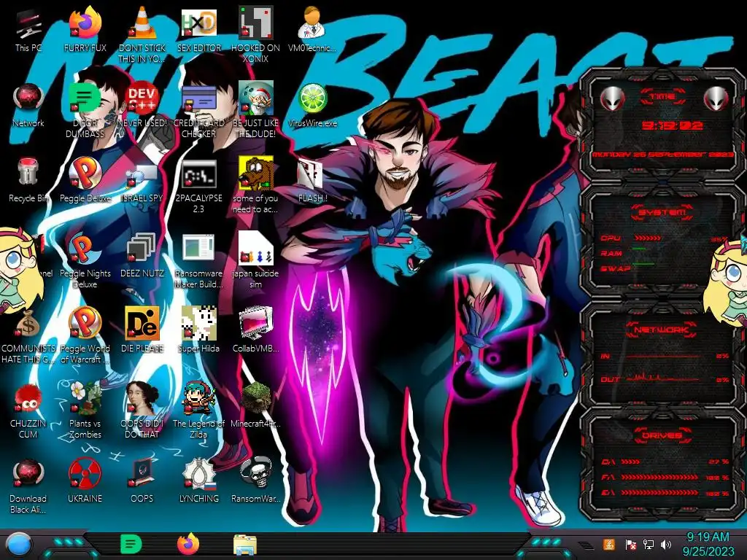Screen dimensions: 747x560
Task: Open the green D FOR DUMBASS icon
Action: point(85,109)
